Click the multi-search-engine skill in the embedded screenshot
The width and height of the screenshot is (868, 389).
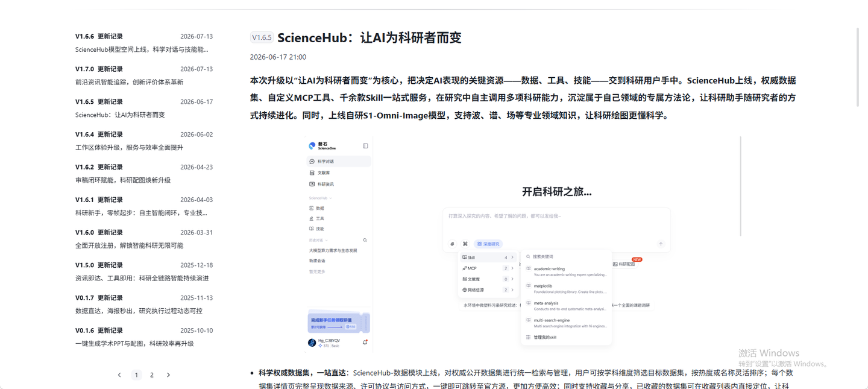[x=566, y=323]
